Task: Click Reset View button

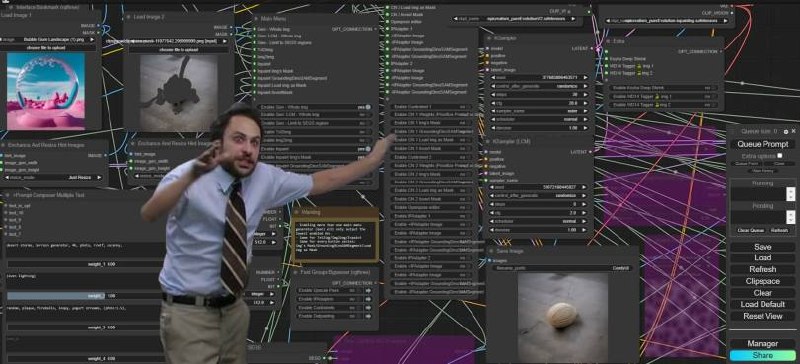Action: [x=762, y=316]
